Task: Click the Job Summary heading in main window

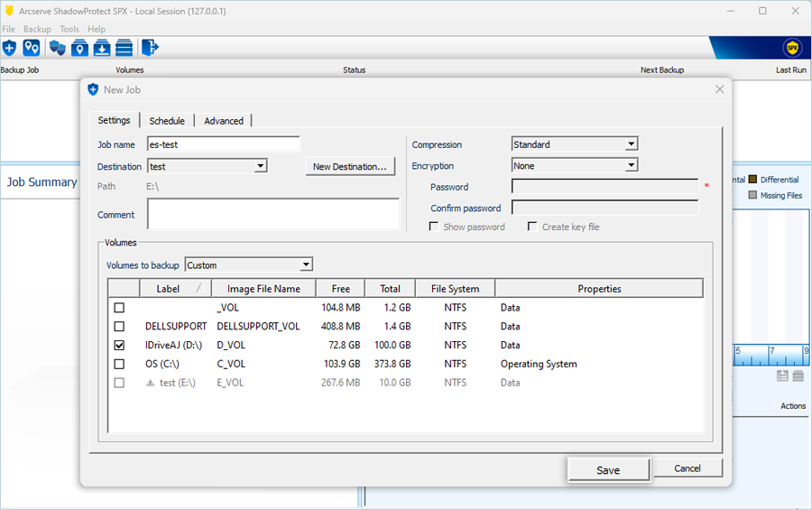Action: (42, 182)
